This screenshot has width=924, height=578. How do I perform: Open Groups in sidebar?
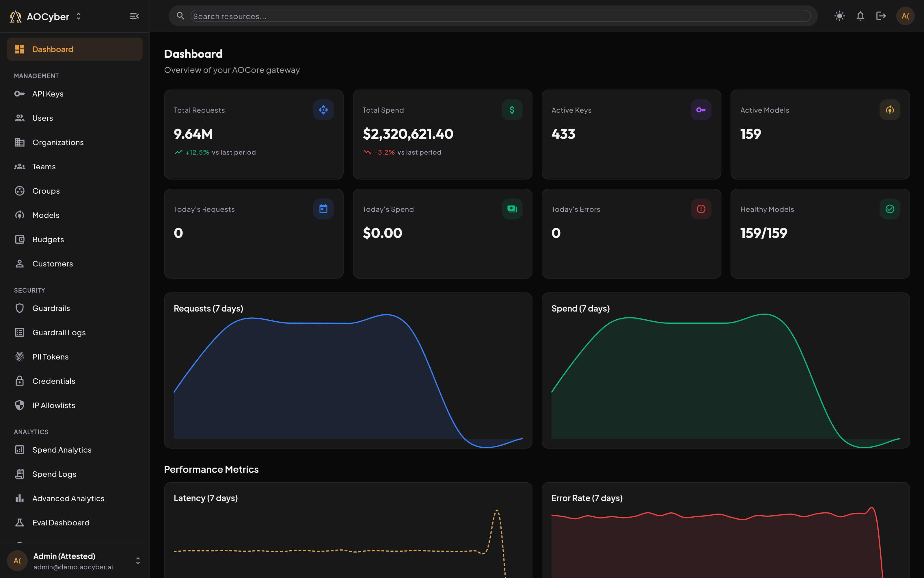pos(75,191)
